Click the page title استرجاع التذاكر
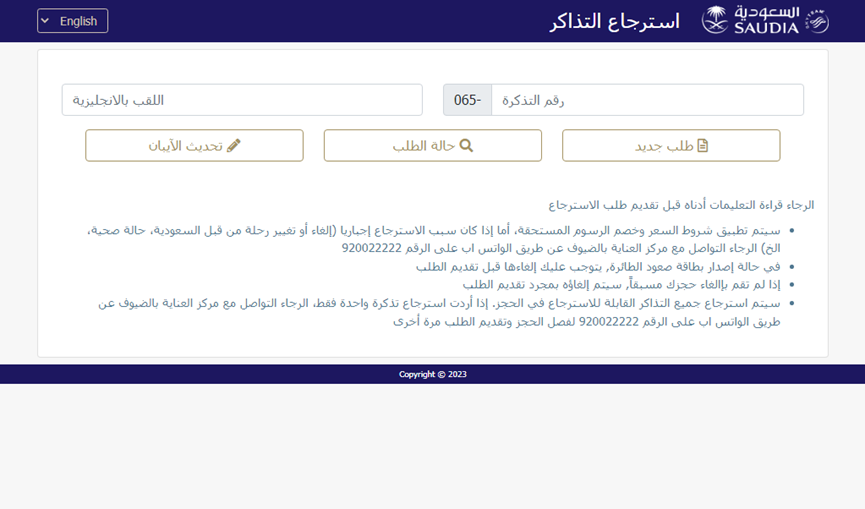Screen dimensions: 865x509 pos(615,21)
